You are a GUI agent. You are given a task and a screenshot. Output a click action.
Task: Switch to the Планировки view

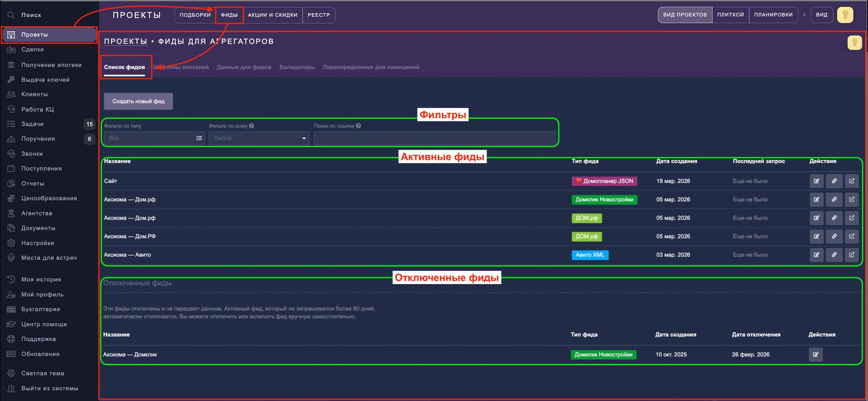(x=774, y=15)
